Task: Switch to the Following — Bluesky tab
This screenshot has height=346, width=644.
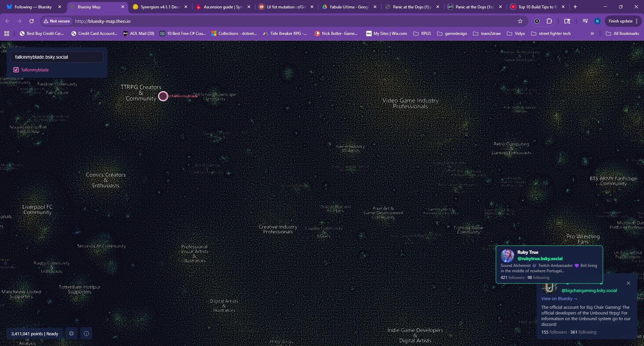Action: click(34, 7)
